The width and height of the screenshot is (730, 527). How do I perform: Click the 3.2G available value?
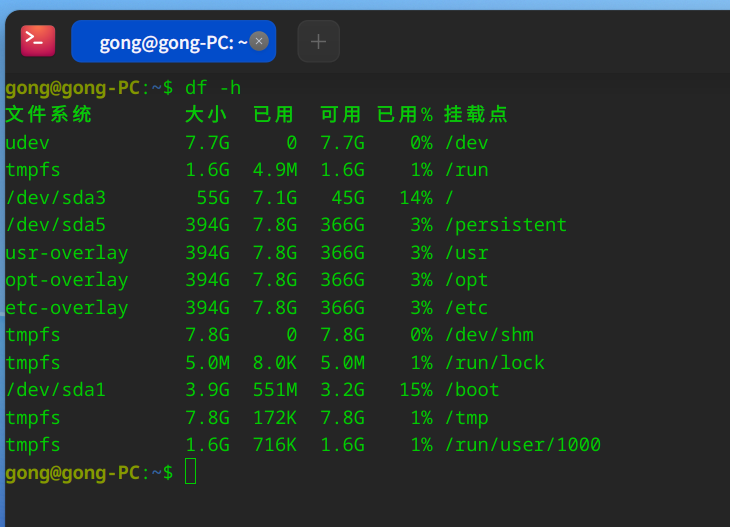tap(343, 390)
